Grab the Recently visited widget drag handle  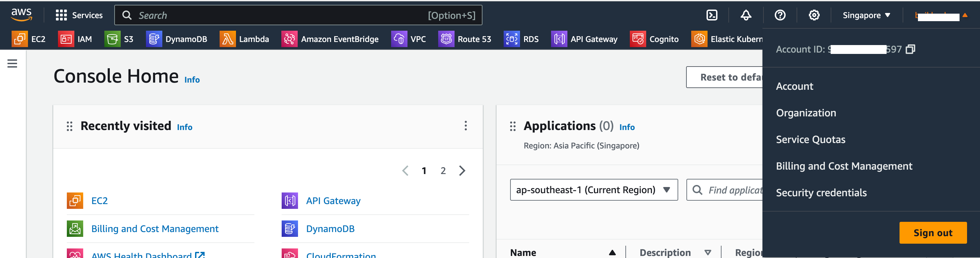70,126
